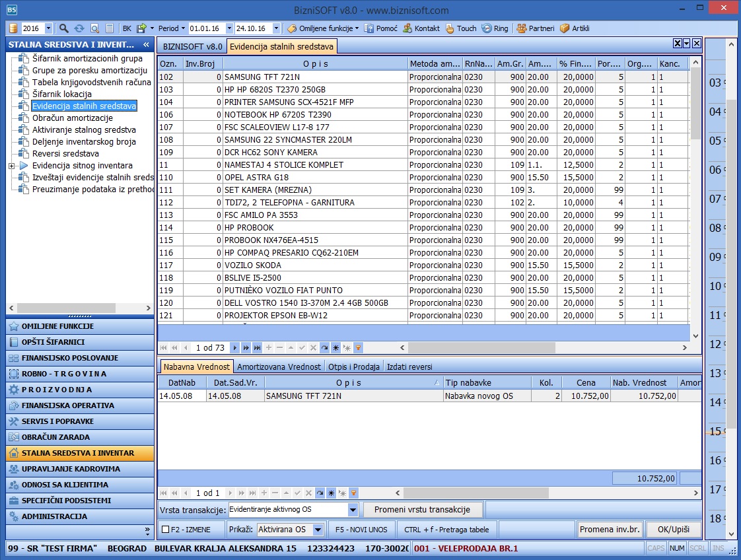Open OBRAČUN ZARADA module
The width and height of the screenshot is (741, 560).
tap(81, 437)
